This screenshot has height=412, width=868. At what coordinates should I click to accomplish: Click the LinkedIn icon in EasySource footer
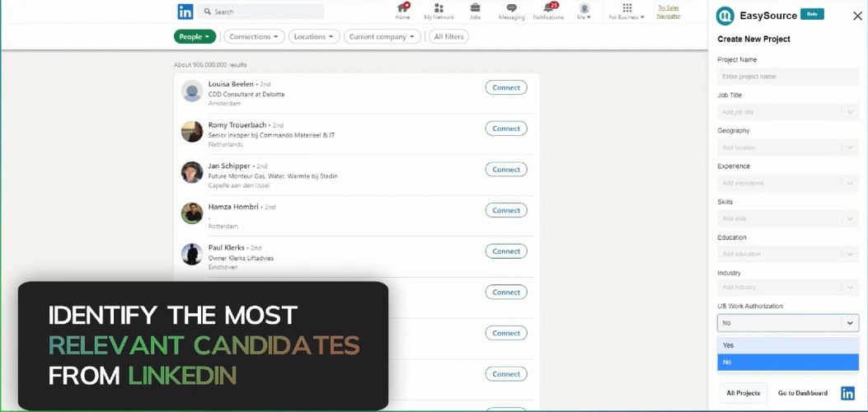(847, 393)
